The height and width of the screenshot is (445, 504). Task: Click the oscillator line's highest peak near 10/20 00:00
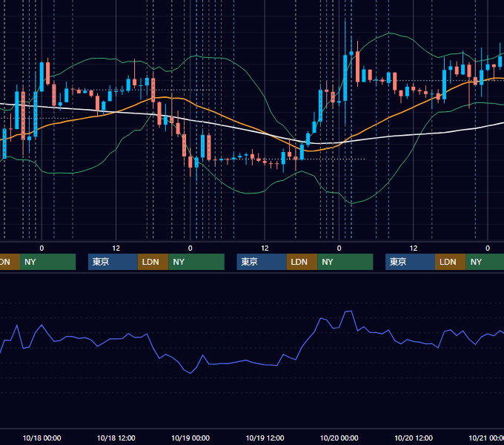click(x=351, y=311)
